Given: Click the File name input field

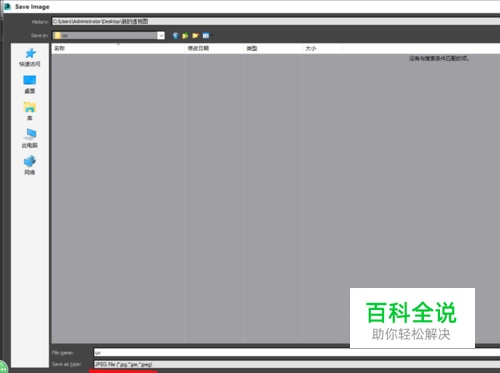Looking at the screenshot, I should 297,352.
